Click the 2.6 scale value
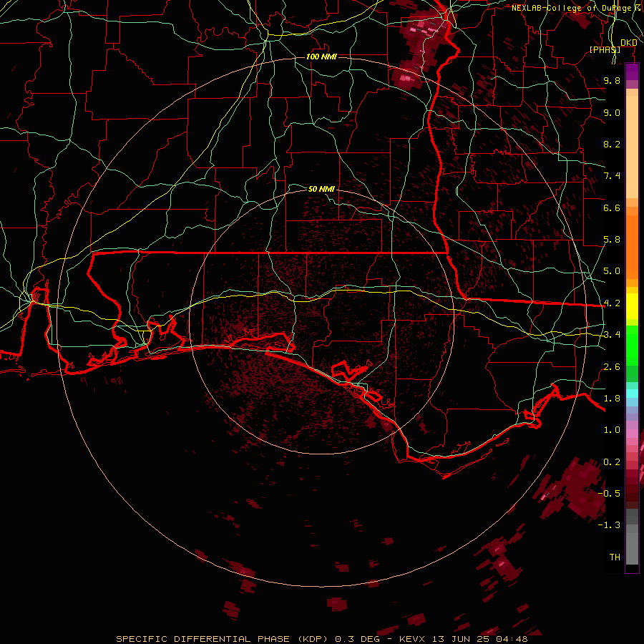Image resolution: width=644 pixels, height=644 pixels. (x=612, y=367)
